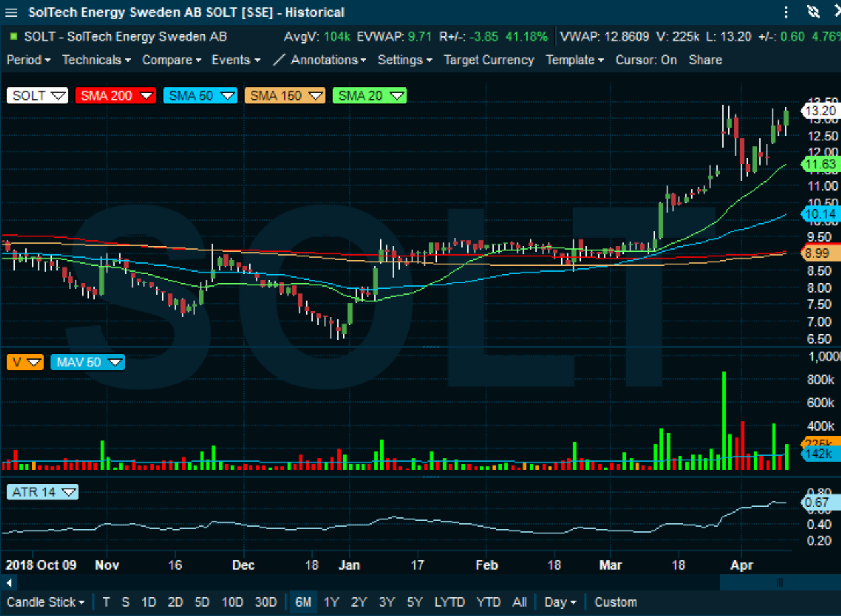Open the green SMA 20 legend chip
The image size is (841, 616).
coord(370,95)
